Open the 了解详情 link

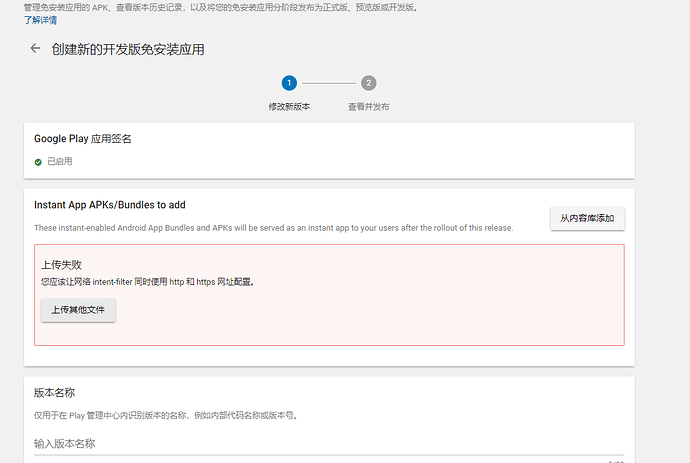(x=40, y=20)
